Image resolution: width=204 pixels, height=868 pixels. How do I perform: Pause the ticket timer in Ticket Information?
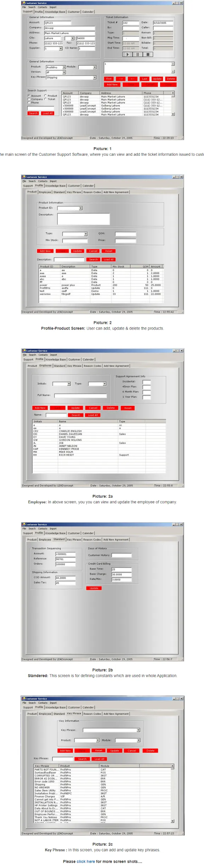138,54
